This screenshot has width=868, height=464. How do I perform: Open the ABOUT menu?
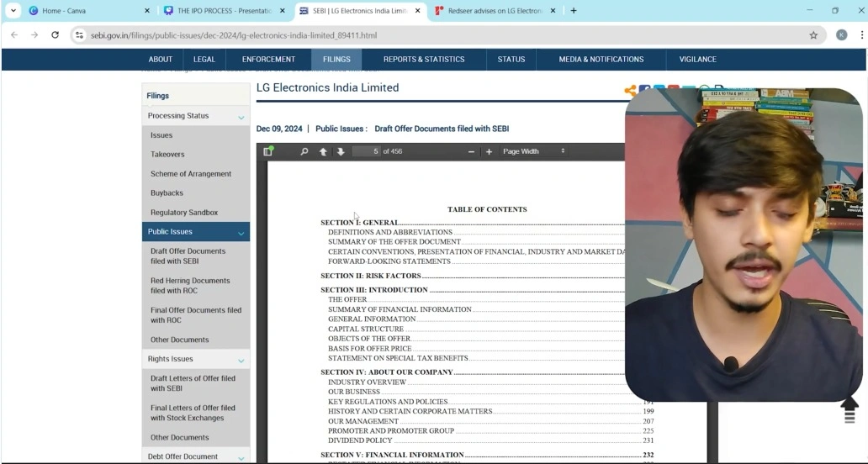tap(161, 59)
